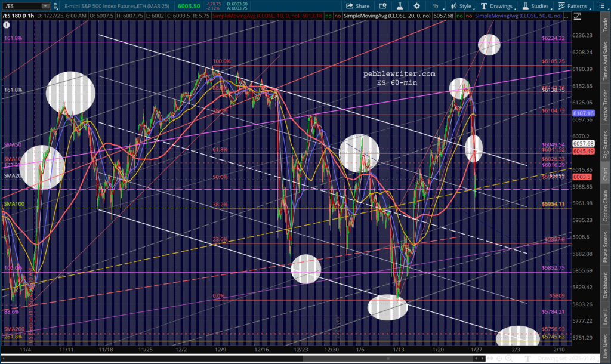Click the $5809 price level label
Image resolution: width=611 pixels, height=364 pixels.
(x=557, y=295)
